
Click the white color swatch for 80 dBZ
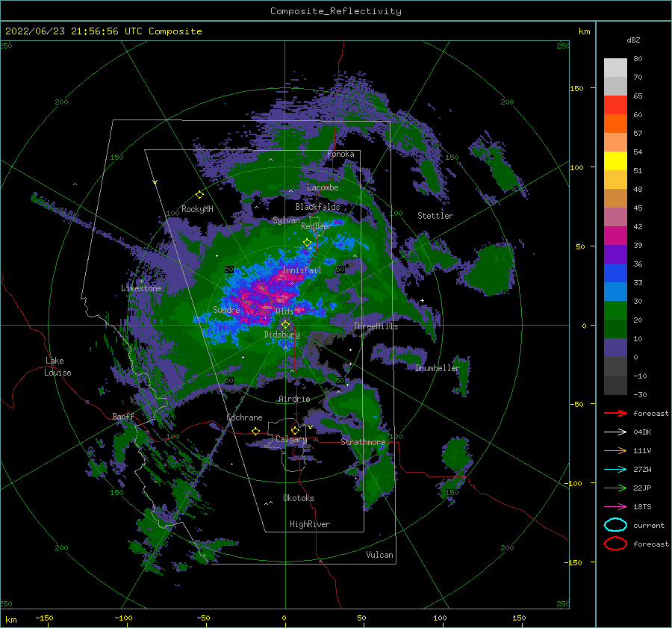pos(615,68)
